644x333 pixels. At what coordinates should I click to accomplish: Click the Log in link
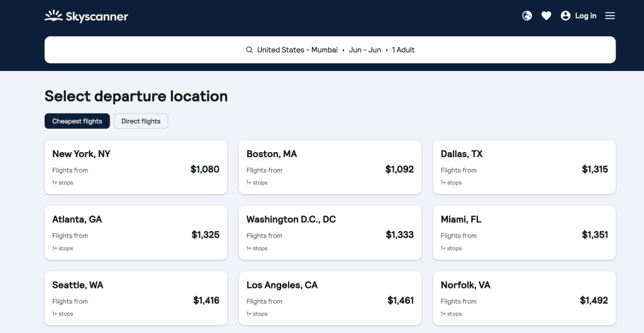[x=586, y=16]
